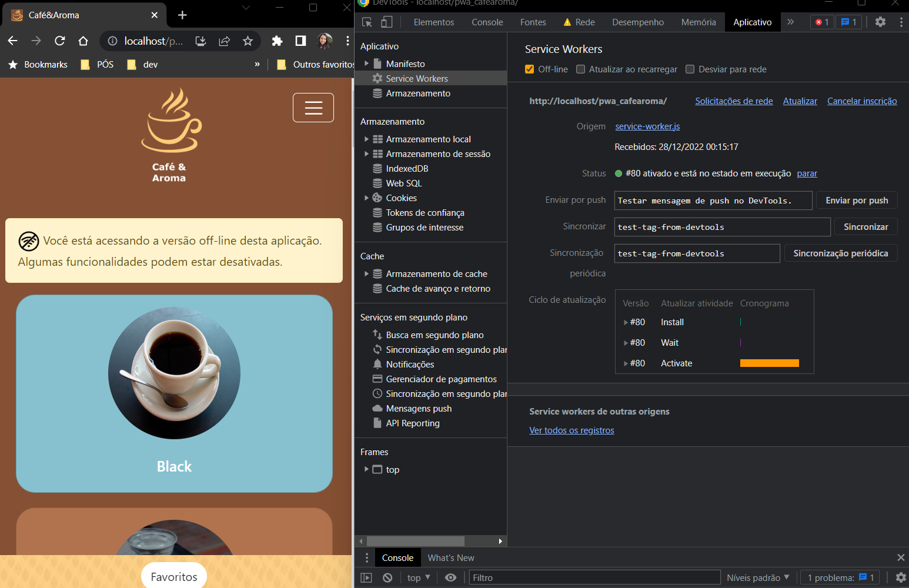Toggle the browser side panel icon
The width and height of the screenshot is (909, 588).
(x=300, y=41)
